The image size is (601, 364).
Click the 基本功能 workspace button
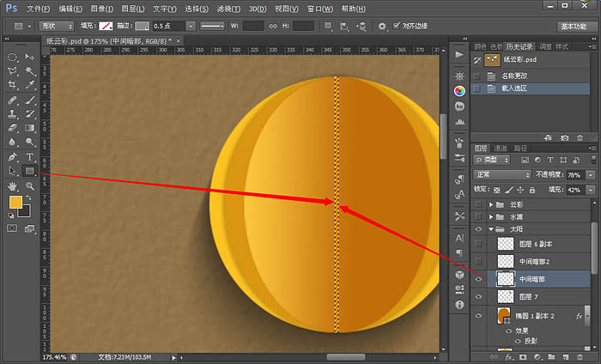[x=574, y=26]
